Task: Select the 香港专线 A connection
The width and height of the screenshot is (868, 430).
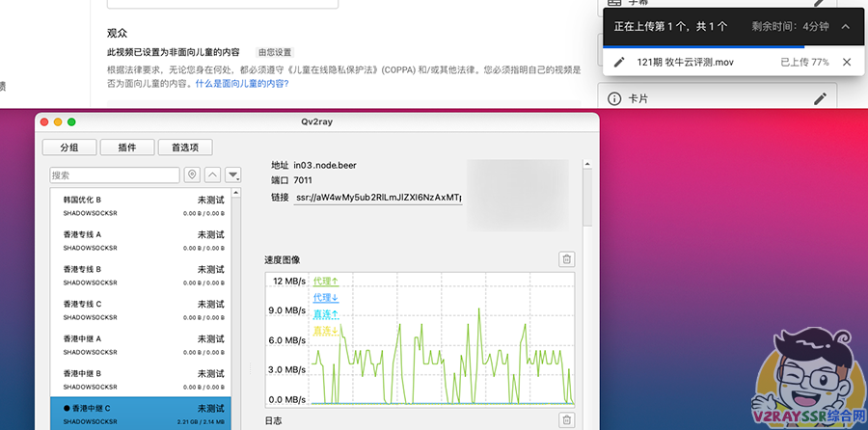Action: [144, 239]
